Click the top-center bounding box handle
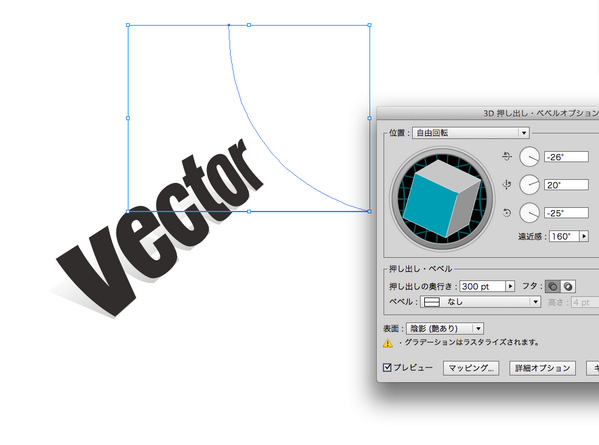 click(x=249, y=25)
